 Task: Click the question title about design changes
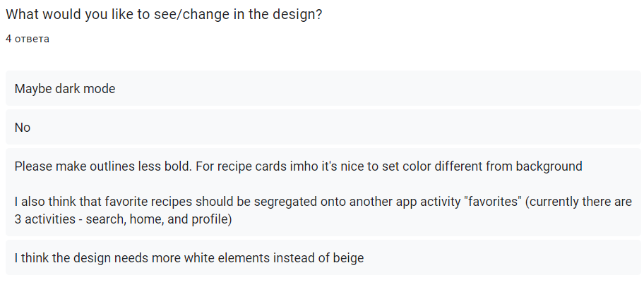164,15
